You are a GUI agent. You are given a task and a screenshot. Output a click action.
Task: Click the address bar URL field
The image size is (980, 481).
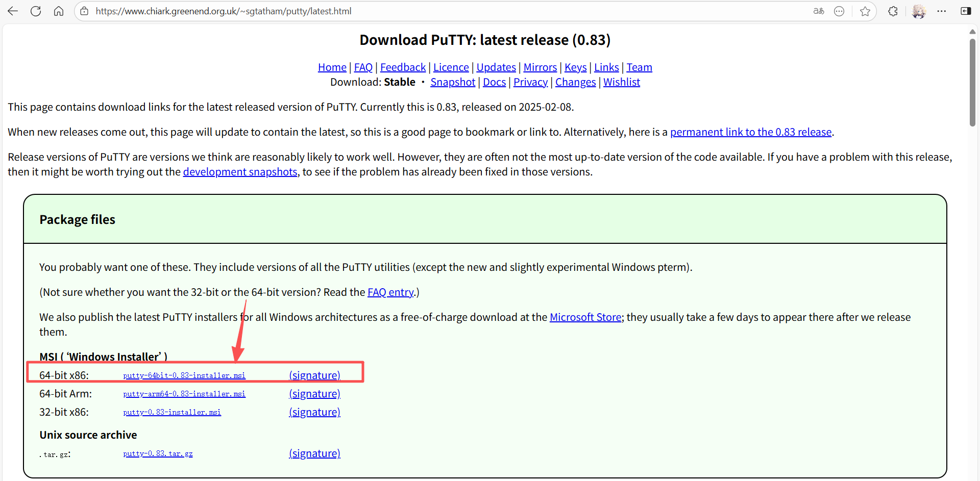coord(408,11)
